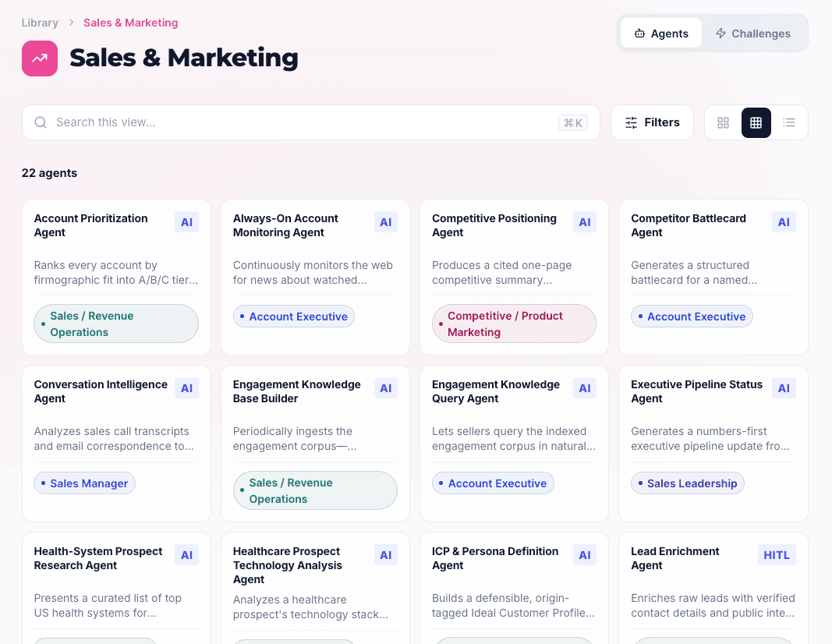Click the ⌘K shortcut badge
Viewport: 832px width, 644px height.
point(573,123)
